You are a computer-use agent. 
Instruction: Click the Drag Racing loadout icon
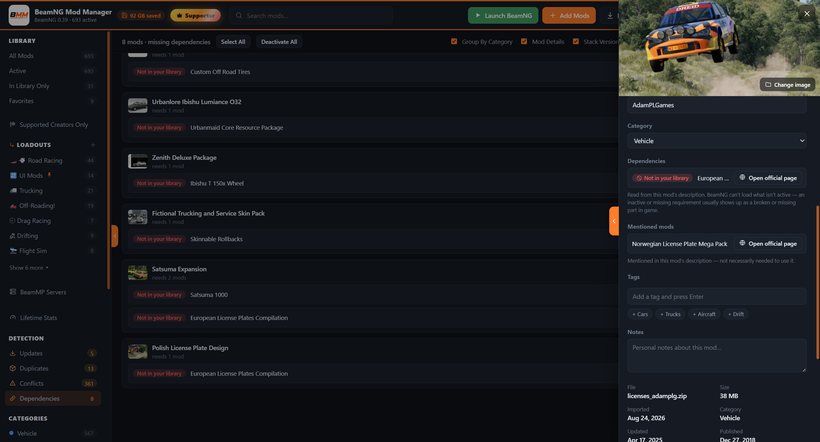coord(13,221)
